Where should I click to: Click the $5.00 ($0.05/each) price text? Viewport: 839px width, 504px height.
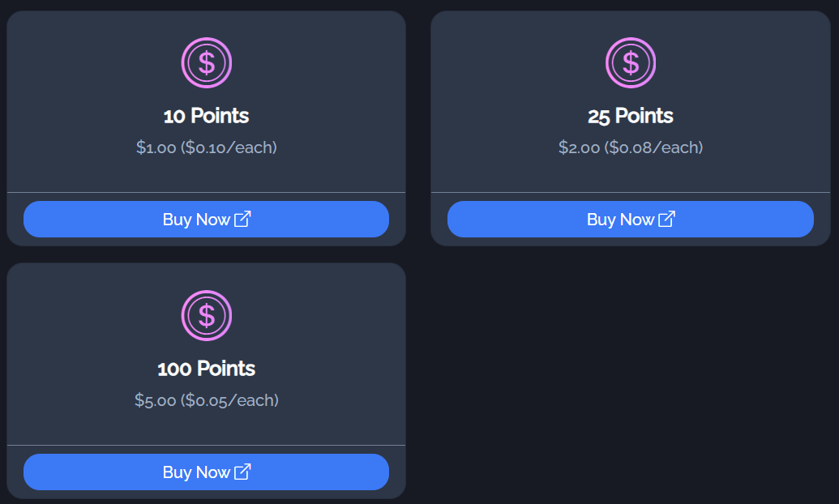(207, 400)
